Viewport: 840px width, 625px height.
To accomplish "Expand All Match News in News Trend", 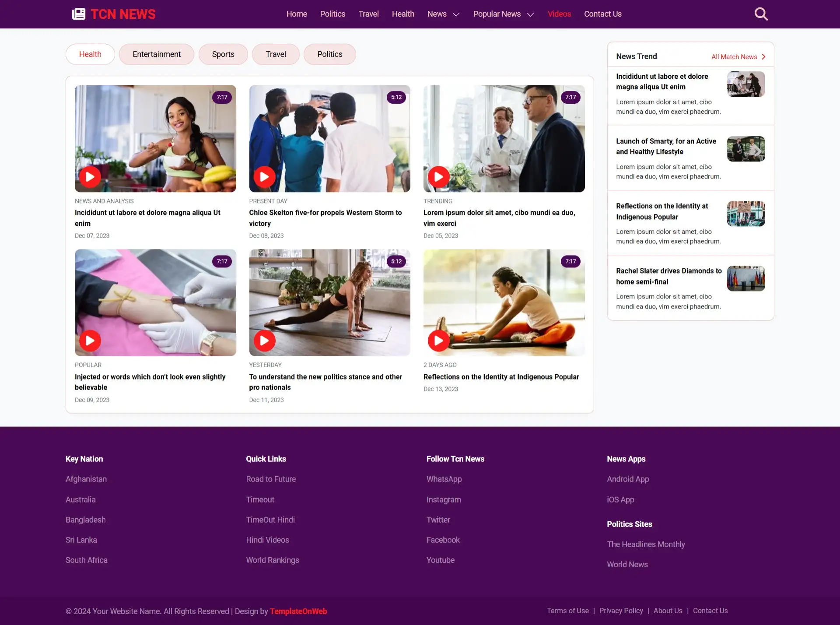I will 738,56.
